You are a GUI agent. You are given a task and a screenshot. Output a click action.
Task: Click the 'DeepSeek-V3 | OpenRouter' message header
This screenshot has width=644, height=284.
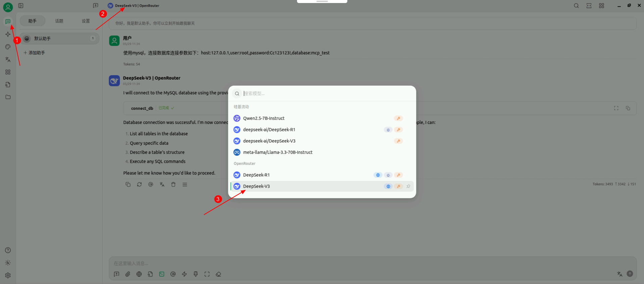click(152, 78)
